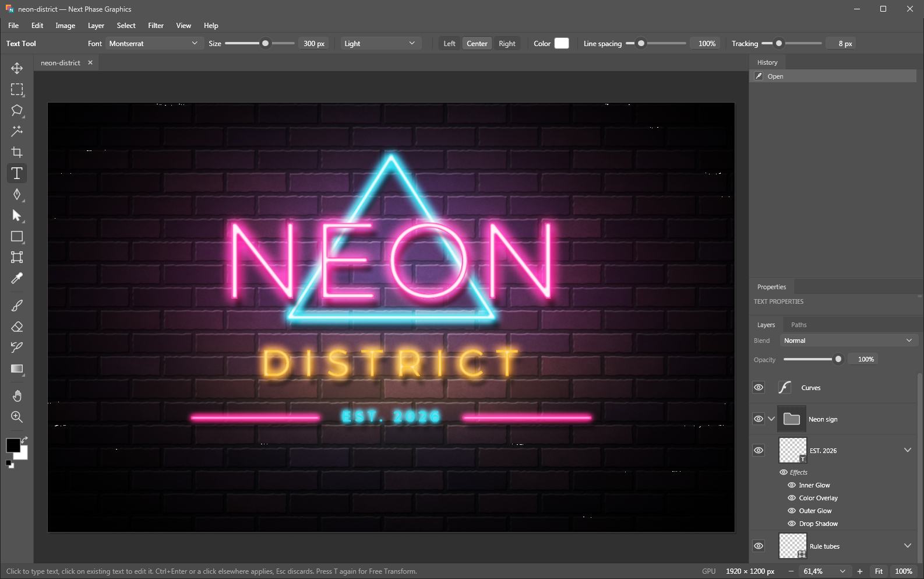Hide the Neon sign group
Viewport: 924px width, 579px height.
click(759, 419)
